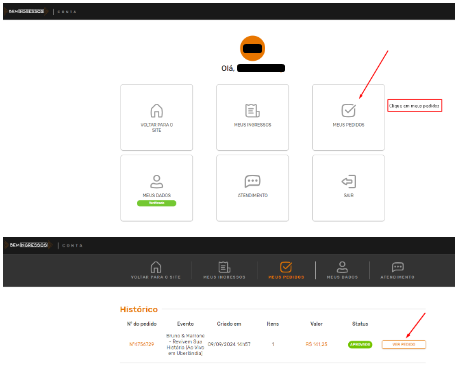Image resolution: width=460 pixels, height=374 pixels.
Task: Select Meus Ingressos in dark navigation bar
Action: click(224, 270)
